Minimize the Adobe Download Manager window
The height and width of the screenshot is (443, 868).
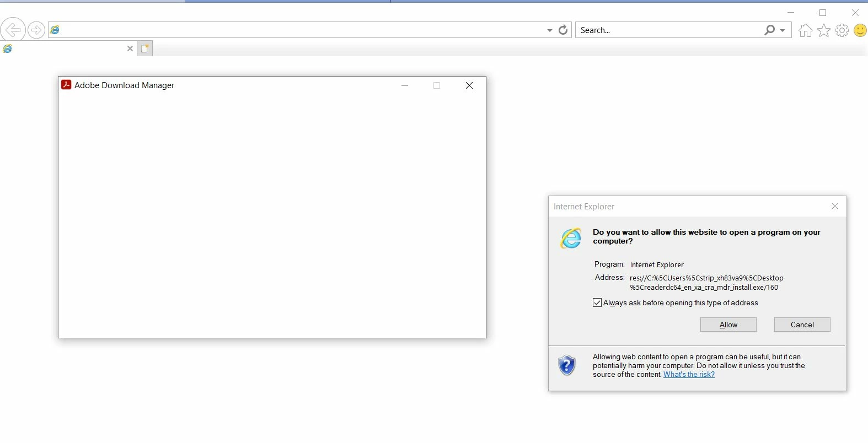tap(405, 85)
